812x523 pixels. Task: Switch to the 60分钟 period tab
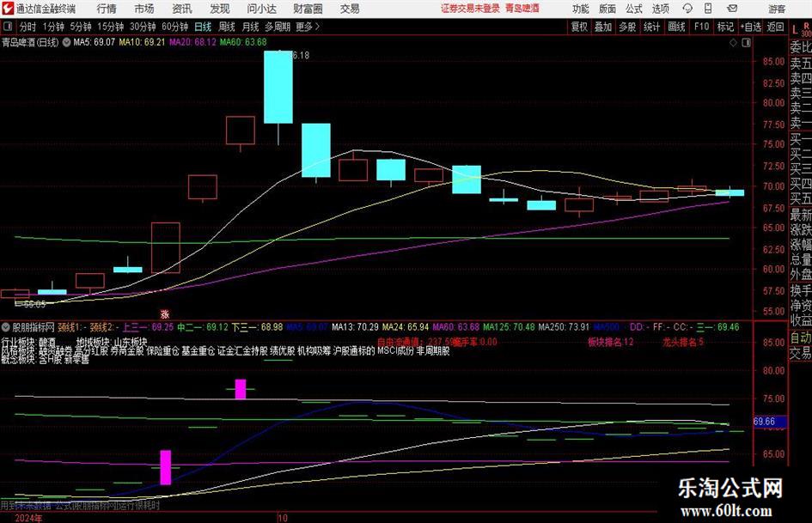174,27
